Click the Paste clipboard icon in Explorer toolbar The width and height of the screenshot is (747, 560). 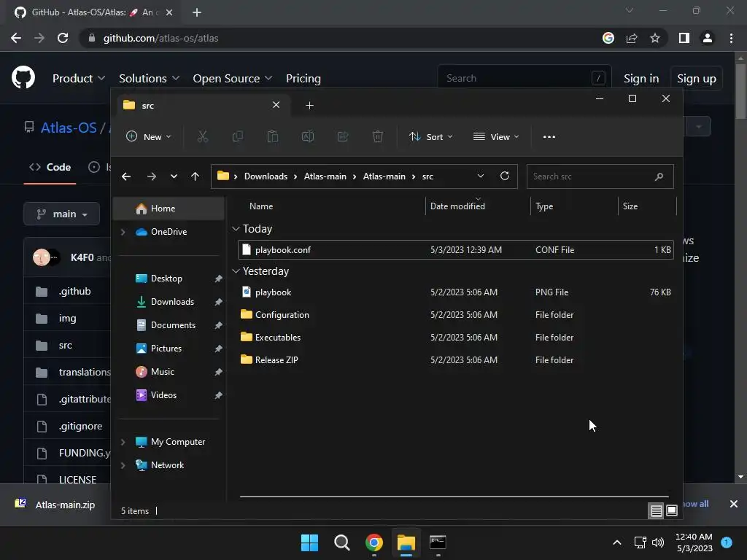point(273,136)
